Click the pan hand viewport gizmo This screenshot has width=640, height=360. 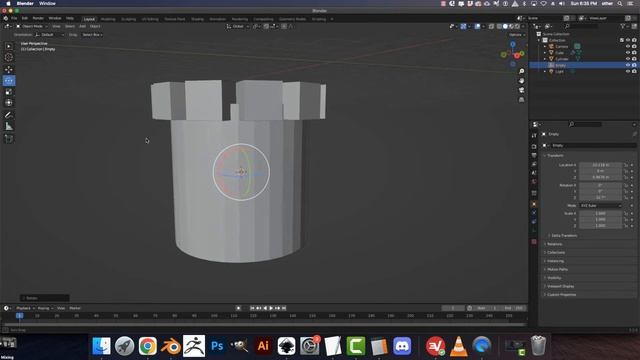(x=521, y=81)
